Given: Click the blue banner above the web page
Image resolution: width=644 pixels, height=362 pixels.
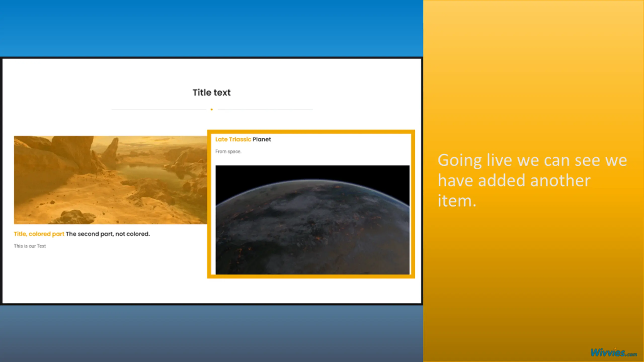Looking at the screenshot, I should point(211,28).
